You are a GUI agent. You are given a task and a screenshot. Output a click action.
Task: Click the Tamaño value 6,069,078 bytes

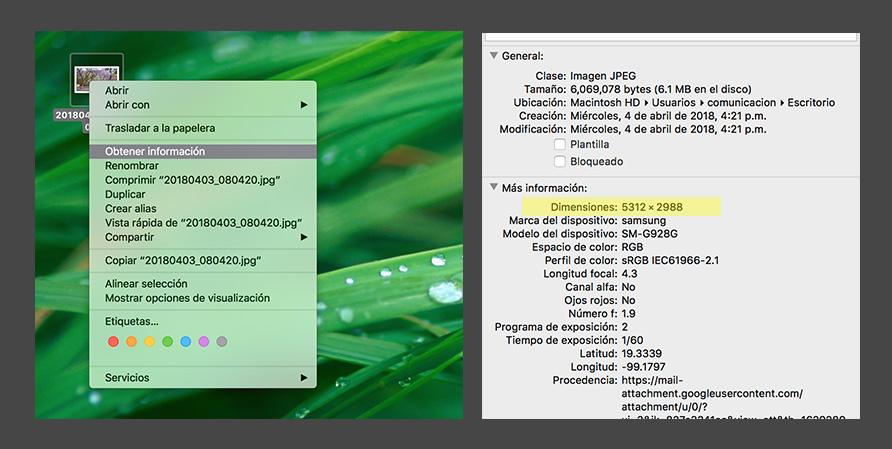660,89
